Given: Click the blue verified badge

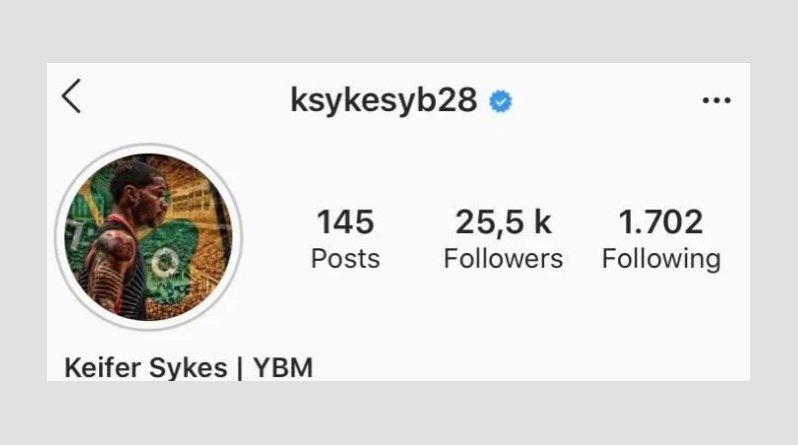Looking at the screenshot, I should pos(501,101).
